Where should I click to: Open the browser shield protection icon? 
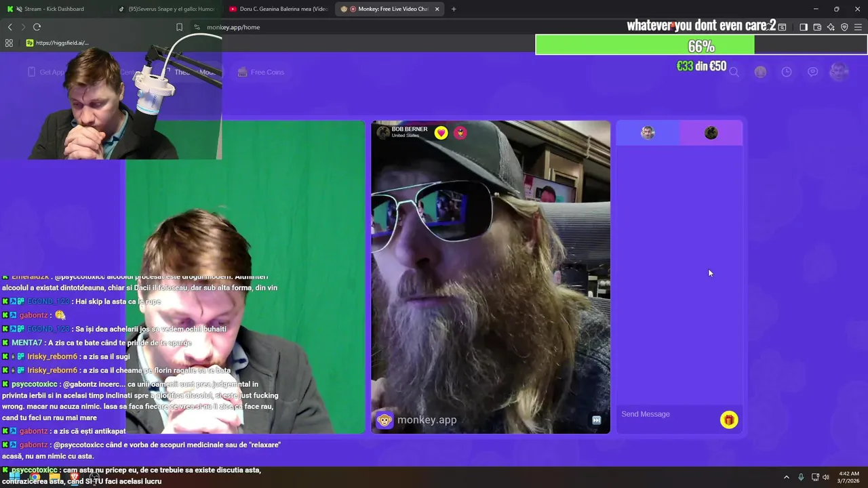(x=844, y=27)
